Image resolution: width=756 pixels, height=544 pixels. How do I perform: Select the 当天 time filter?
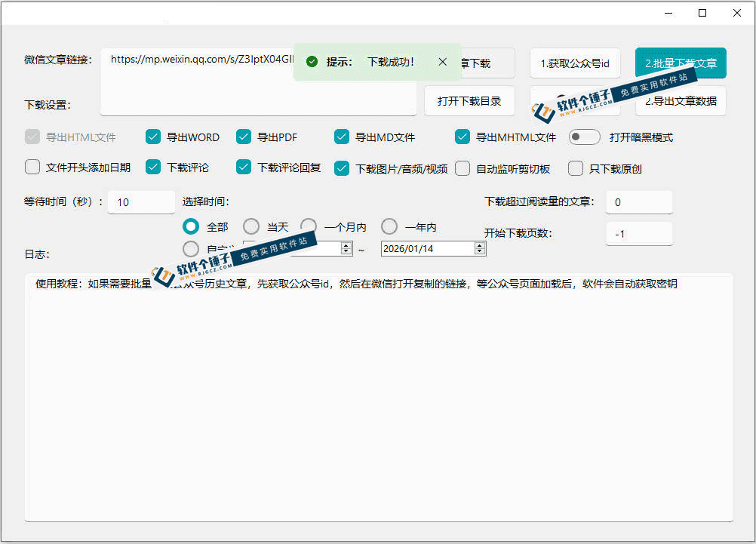pyautogui.click(x=250, y=226)
